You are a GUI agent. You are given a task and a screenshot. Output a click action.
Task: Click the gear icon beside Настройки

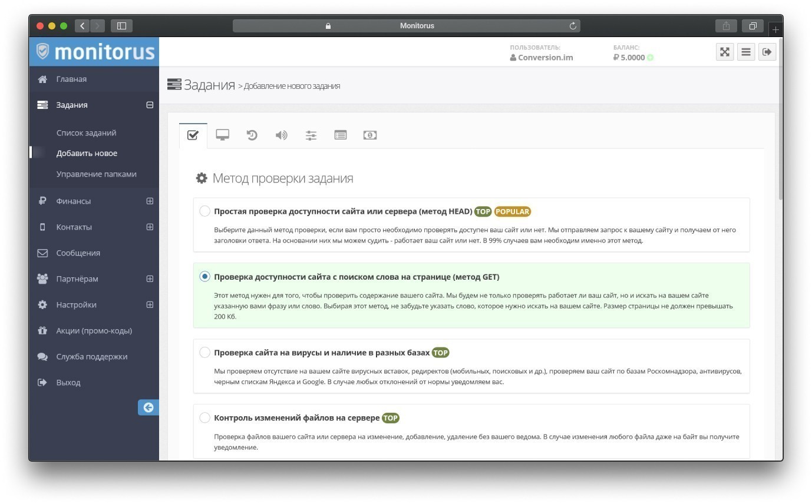click(x=42, y=304)
